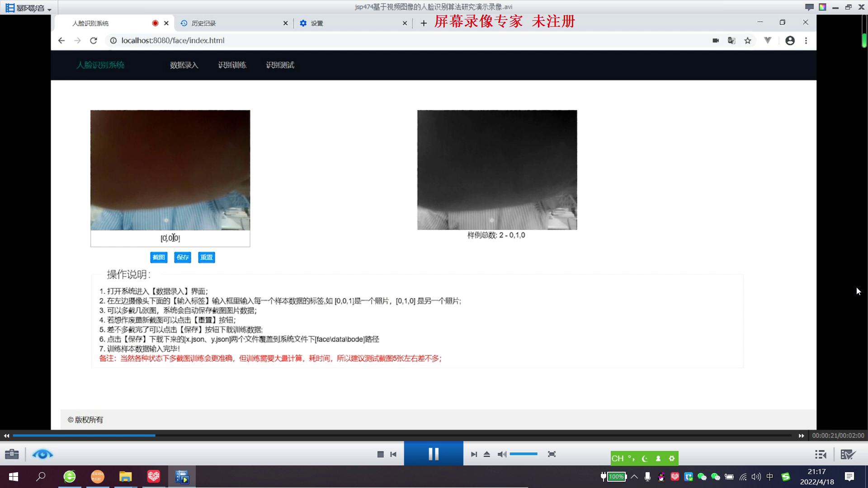Click the 保存 save button
The width and height of the screenshot is (868, 488).
pos(183,257)
